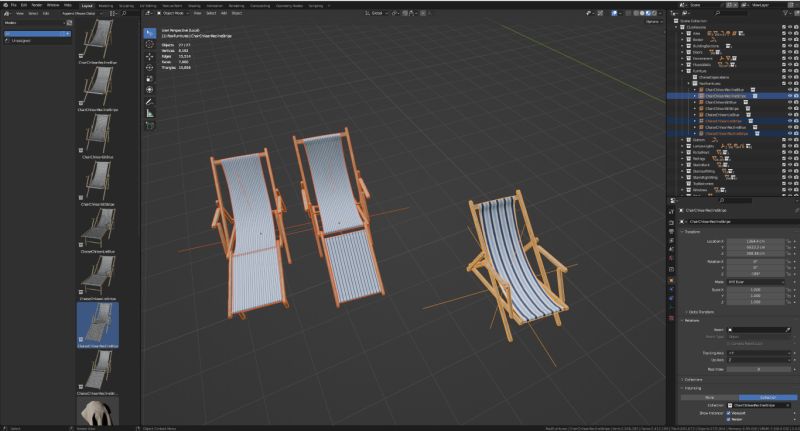
Task: Toggle the eye icon on the Windows row
Action: point(790,190)
